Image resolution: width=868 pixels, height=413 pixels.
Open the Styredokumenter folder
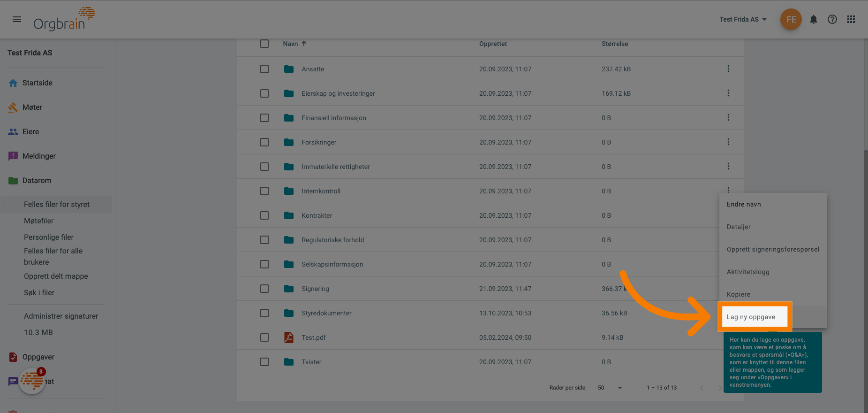pos(326,313)
